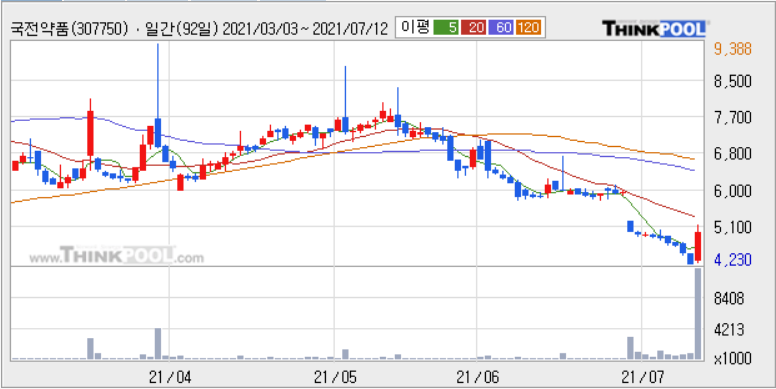Click the purple 60-day moving average swatch
776x389 pixels.
click(502, 28)
